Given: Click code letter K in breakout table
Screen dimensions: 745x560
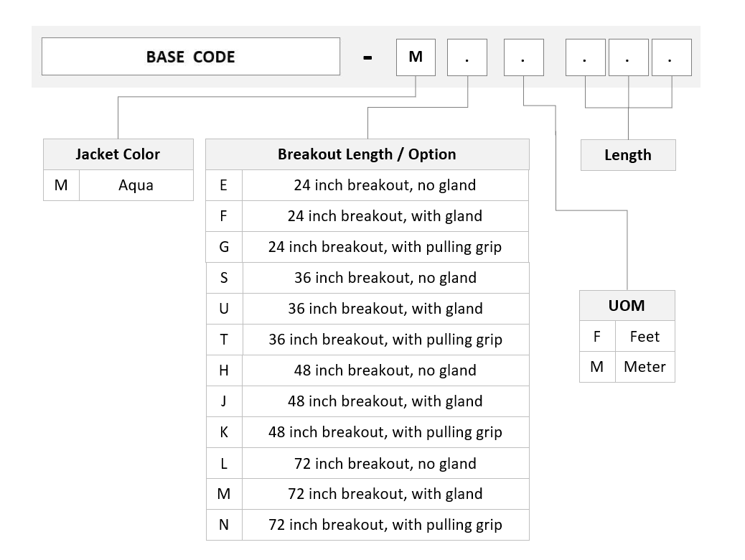Looking at the screenshot, I should 224,433.
